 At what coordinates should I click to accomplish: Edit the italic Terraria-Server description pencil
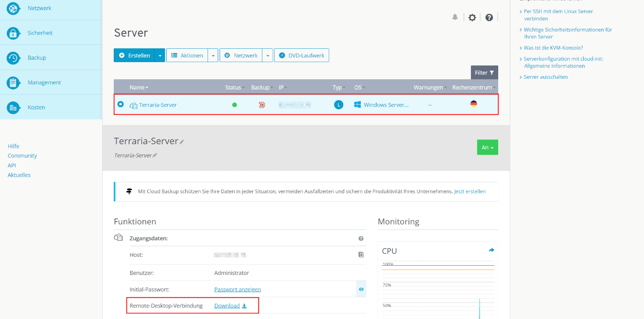(x=155, y=155)
